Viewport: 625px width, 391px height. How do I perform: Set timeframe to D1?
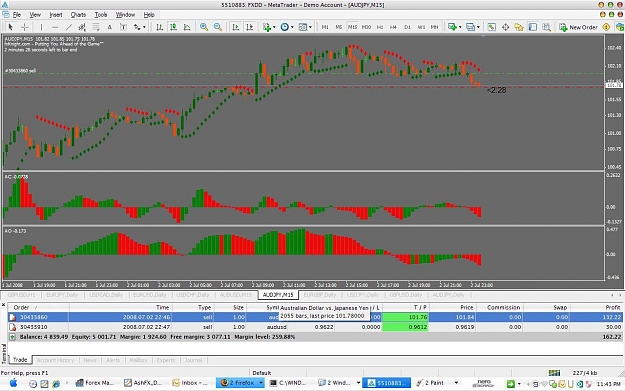(407, 27)
